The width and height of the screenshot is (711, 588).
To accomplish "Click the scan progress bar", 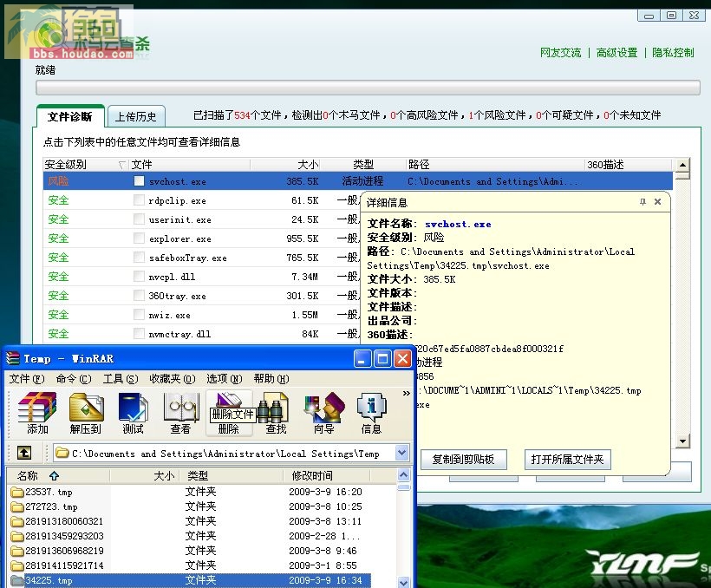I will pos(369,88).
